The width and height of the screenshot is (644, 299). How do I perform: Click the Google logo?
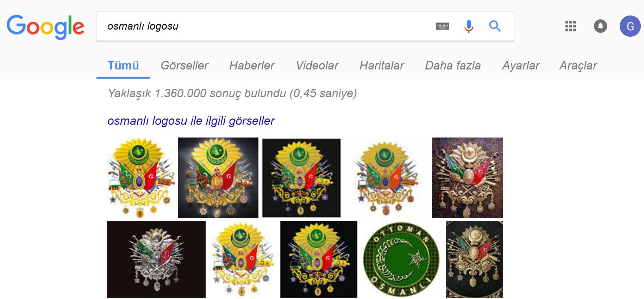click(45, 26)
